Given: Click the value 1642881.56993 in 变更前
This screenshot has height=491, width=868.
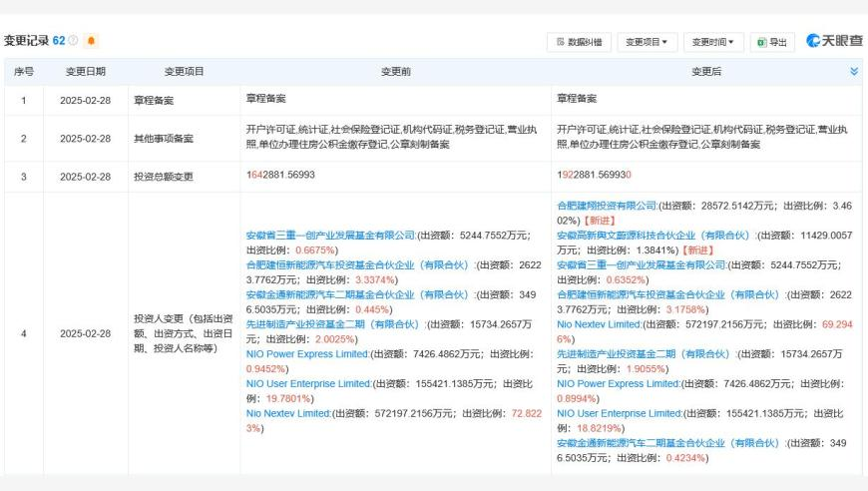Looking at the screenshot, I should (x=280, y=175).
